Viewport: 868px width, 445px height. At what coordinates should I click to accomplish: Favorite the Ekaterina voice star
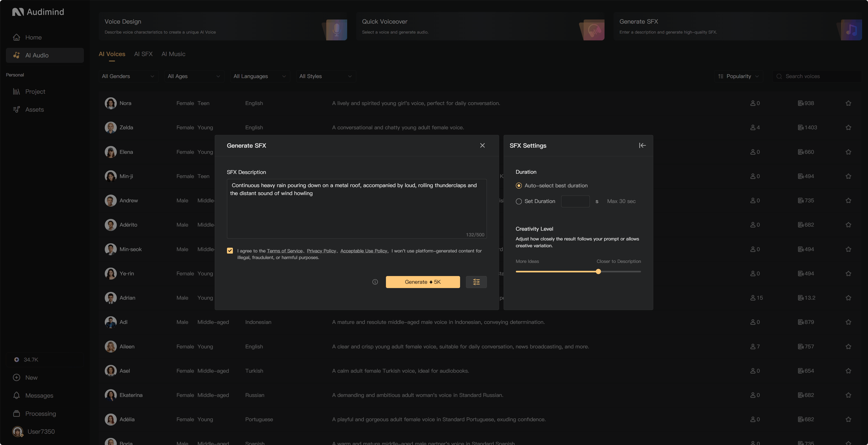click(x=848, y=395)
